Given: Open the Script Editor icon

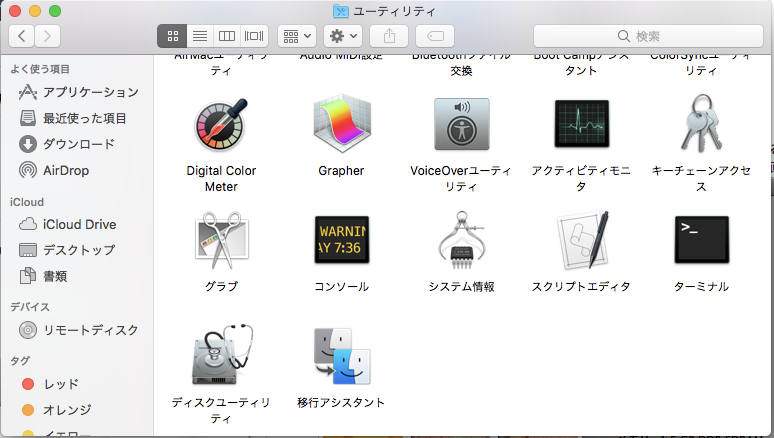Looking at the screenshot, I should 582,240.
